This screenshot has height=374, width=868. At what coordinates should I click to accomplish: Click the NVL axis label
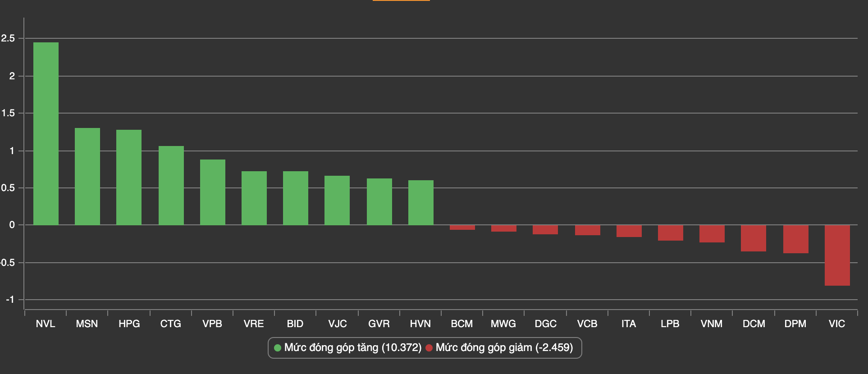(x=46, y=324)
